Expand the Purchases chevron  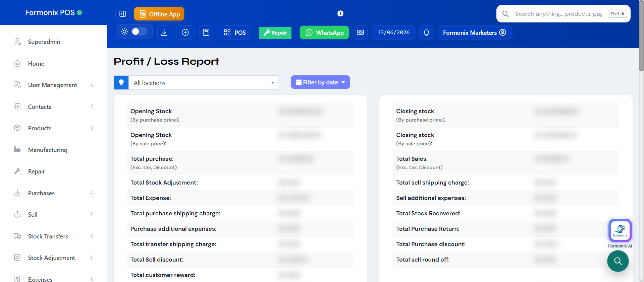pos(92,193)
